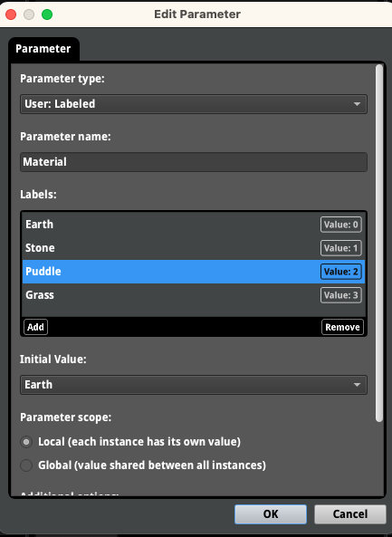Click the vertical scrollbar of the dialog

pyautogui.click(x=379, y=244)
